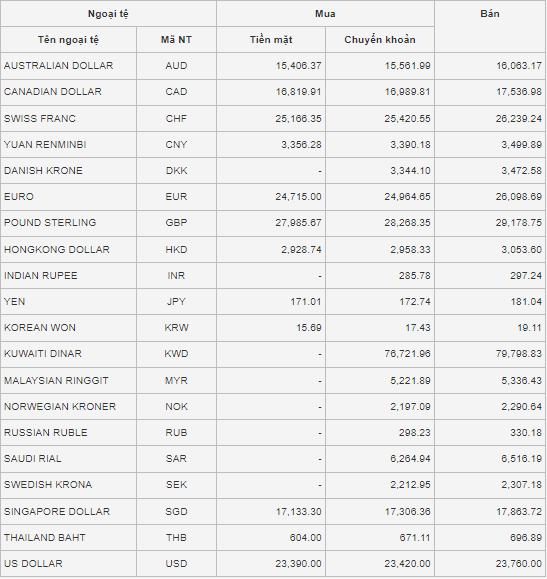Click the RUSSIAN RUBLE currency name
The height and width of the screenshot is (579, 547).
45,432
